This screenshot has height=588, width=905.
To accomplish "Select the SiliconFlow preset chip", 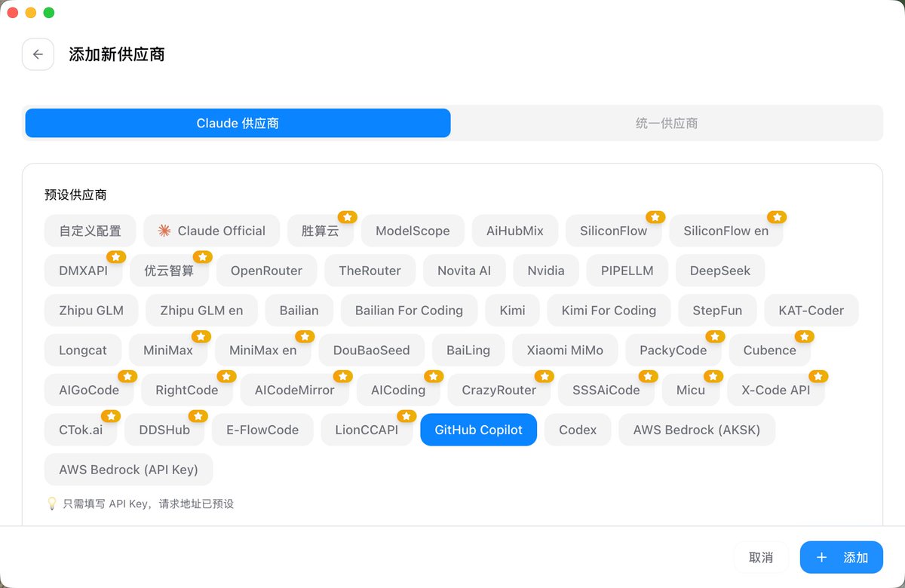I will (x=614, y=231).
